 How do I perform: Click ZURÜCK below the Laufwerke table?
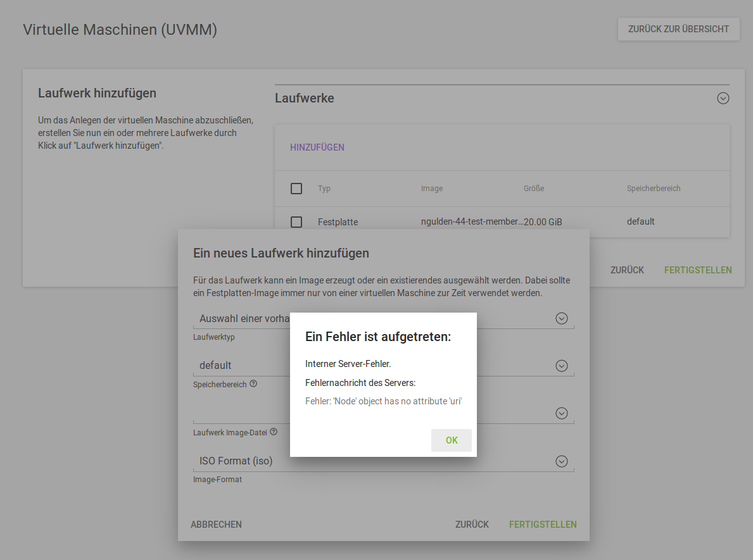tap(627, 270)
